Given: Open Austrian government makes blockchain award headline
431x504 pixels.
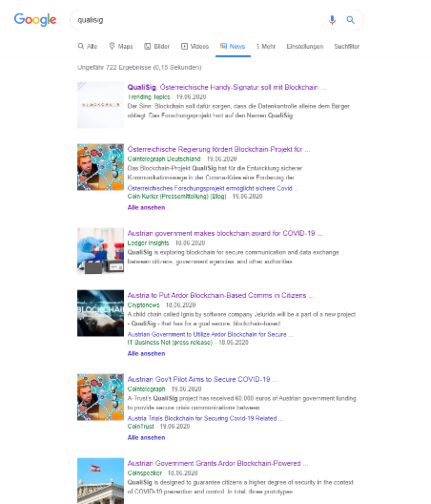Looking at the screenshot, I should click(x=225, y=233).
